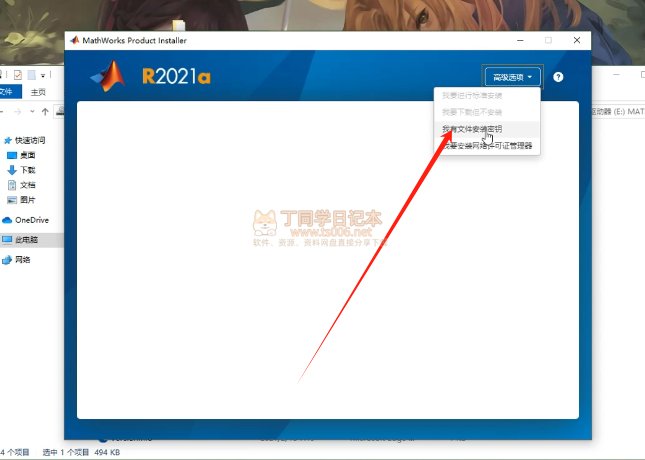Select 此电脑 in Explorer sidebar

coord(26,239)
